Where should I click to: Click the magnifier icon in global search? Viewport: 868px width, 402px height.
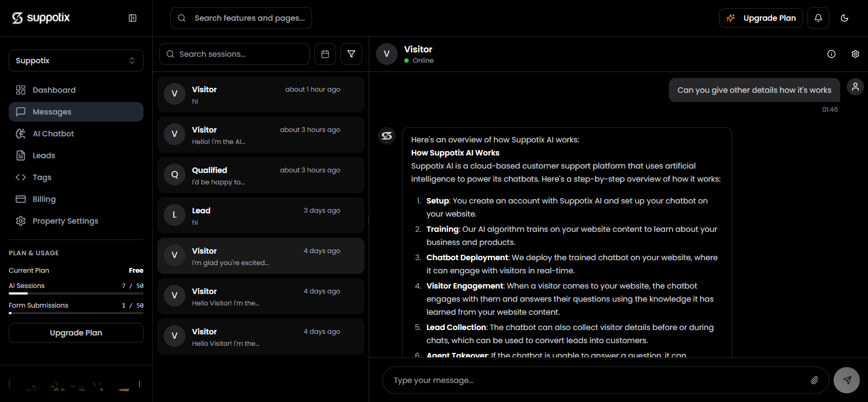coord(182,18)
